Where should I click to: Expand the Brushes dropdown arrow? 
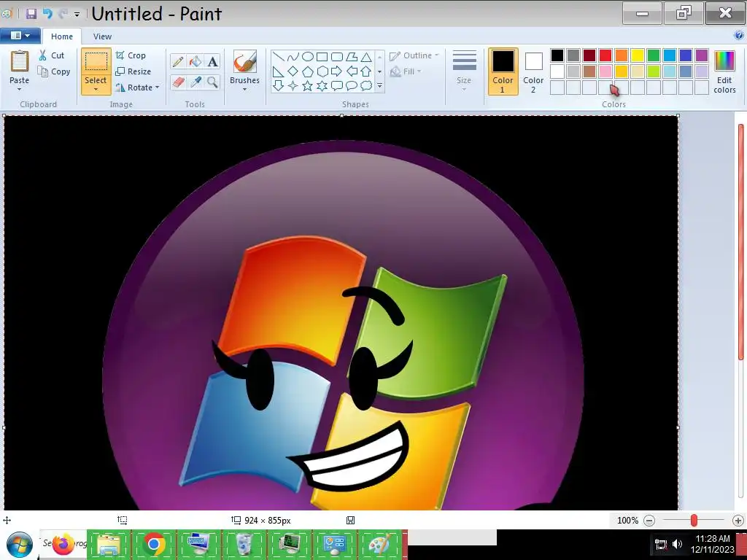click(x=245, y=89)
